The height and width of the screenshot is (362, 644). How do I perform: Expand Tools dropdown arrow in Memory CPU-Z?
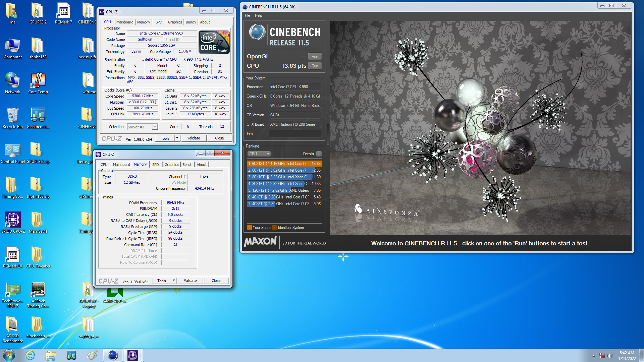174,281
